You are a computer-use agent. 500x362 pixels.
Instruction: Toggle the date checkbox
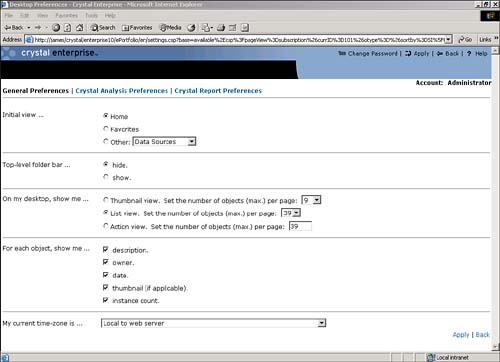click(x=106, y=275)
